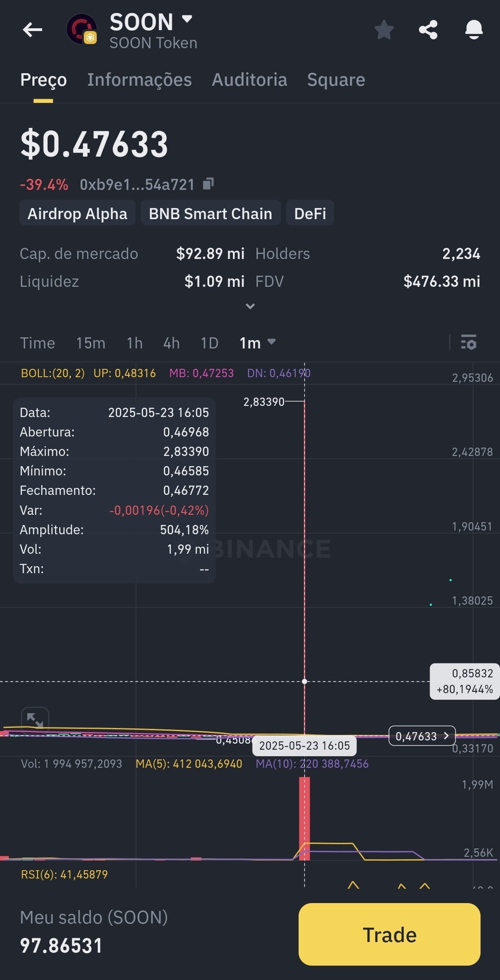Tap the Airdrop Alpha tag
The image size is (500, 980).
pyautogui.click(x=77, y=213)
